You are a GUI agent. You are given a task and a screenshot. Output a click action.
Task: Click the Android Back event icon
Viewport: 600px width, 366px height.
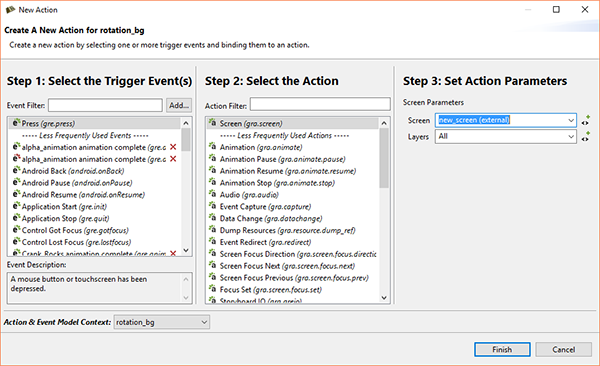pyautogui.click(x=16, y=170)
